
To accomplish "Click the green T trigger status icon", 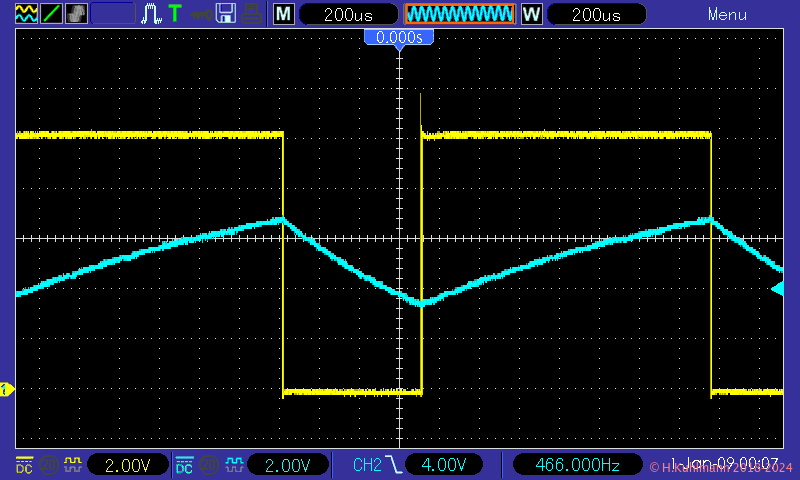I will click(x=175, y=14).
